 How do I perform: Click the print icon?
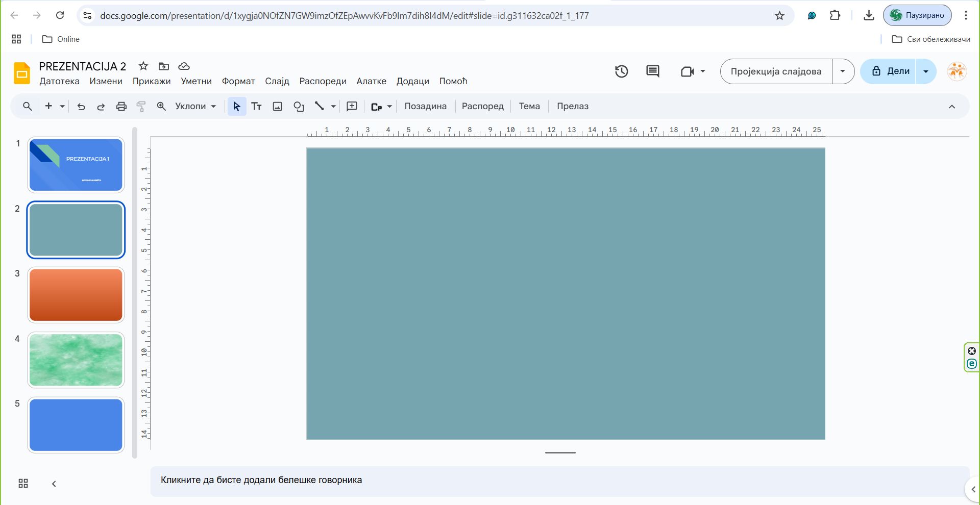tap(121, 107)
